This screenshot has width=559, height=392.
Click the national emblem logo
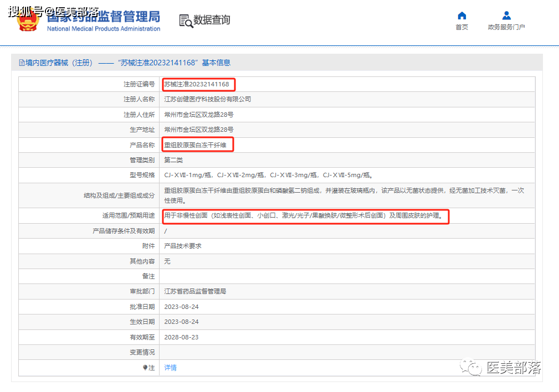27,19
